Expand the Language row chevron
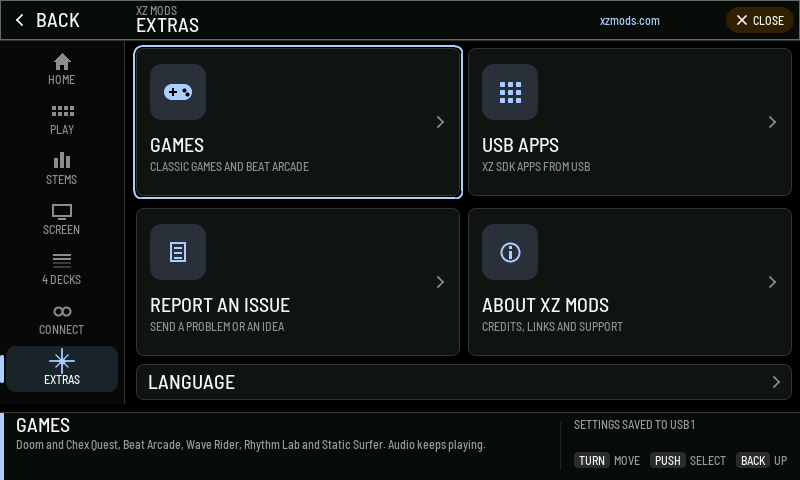Image resolution: width=800 pixels, height=480 pixels. click(776, 382)
